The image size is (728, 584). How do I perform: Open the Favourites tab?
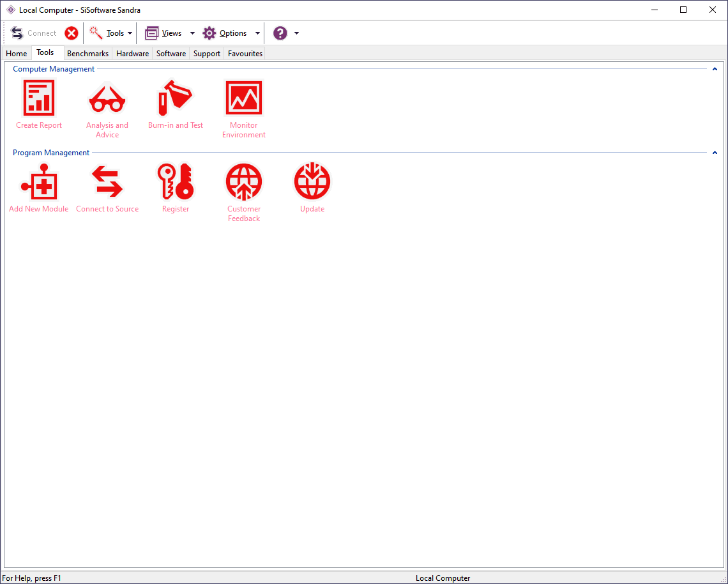[x=245, y=54]
